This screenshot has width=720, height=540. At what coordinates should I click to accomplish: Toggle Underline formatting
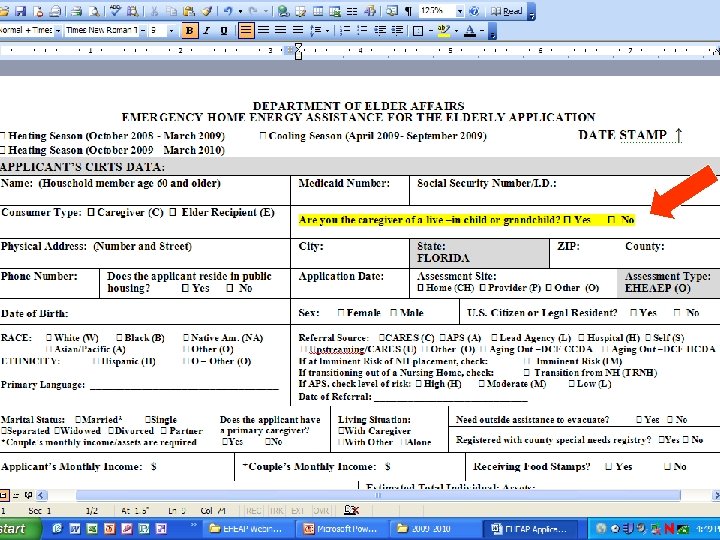click(x=224, y=31)
